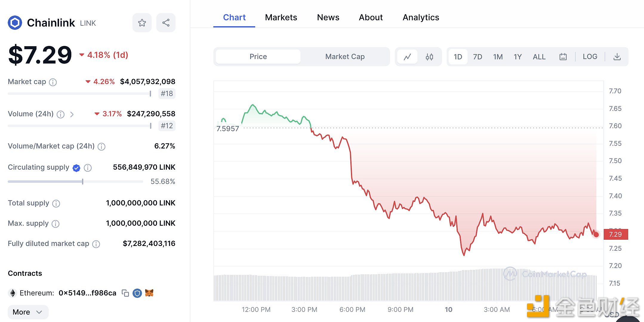The width and height of the screenshot is (644, 322).
Task: Click the Ethereum logo in Contracts
Action: pos(13,293)
